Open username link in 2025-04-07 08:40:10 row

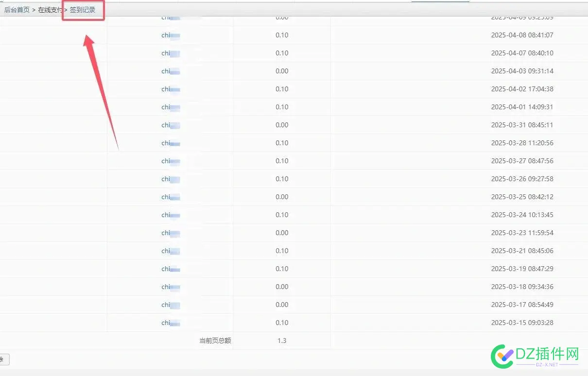(x=170, y=53)
